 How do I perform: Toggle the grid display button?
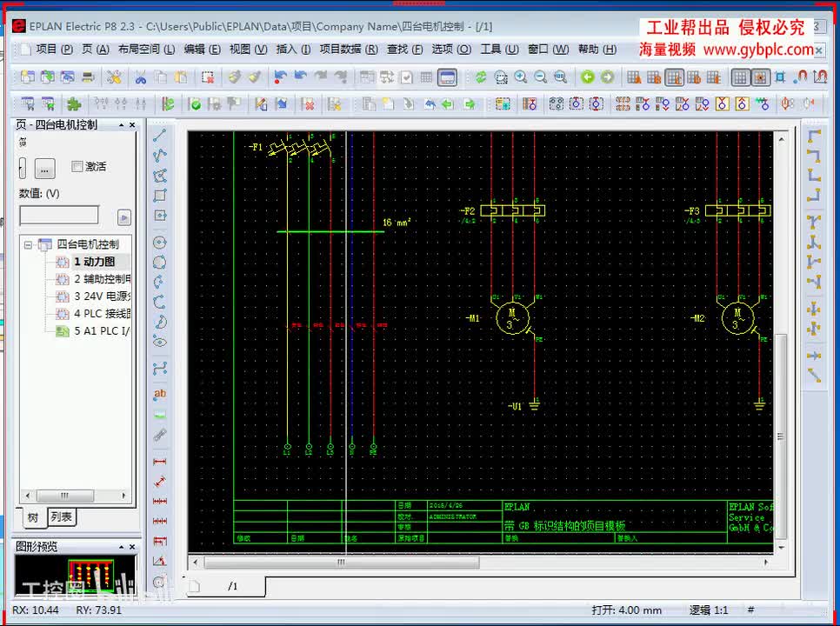tap(740, 77)
